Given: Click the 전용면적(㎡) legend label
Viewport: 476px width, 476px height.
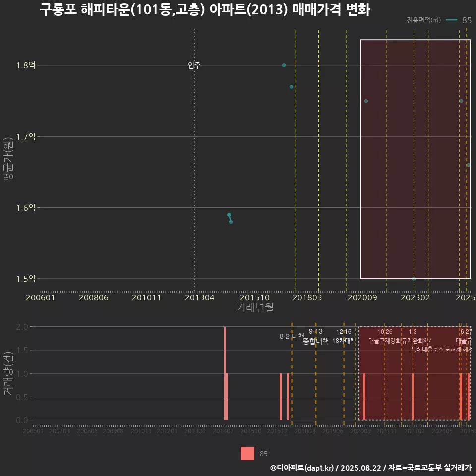Looking at the screenshot, I should click(423, 20).
